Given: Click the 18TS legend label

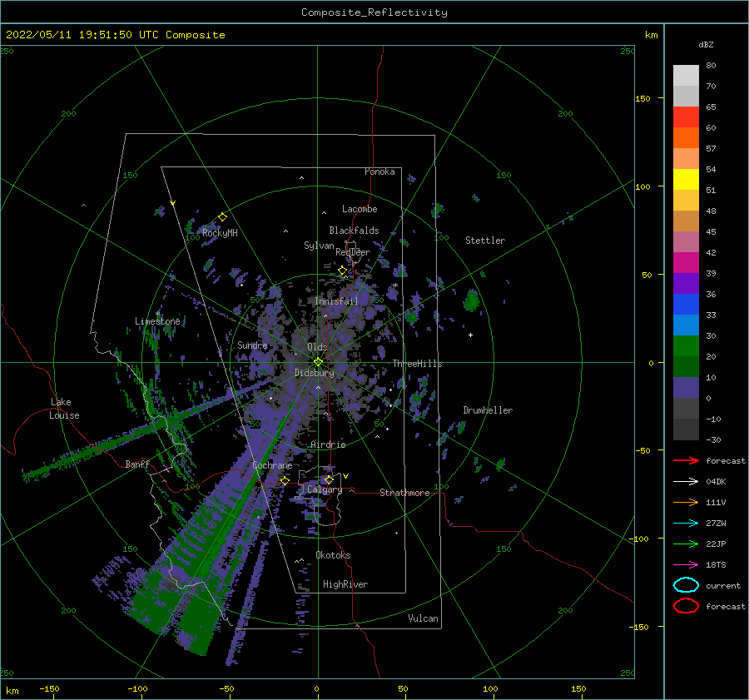Looking at the screenshot, I should [716, 565].
